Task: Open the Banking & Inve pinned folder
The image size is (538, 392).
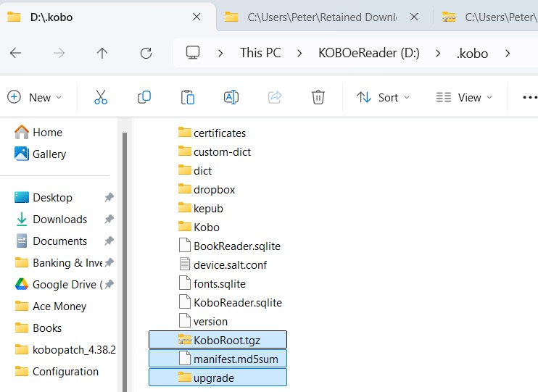Action: pos(58,263)
